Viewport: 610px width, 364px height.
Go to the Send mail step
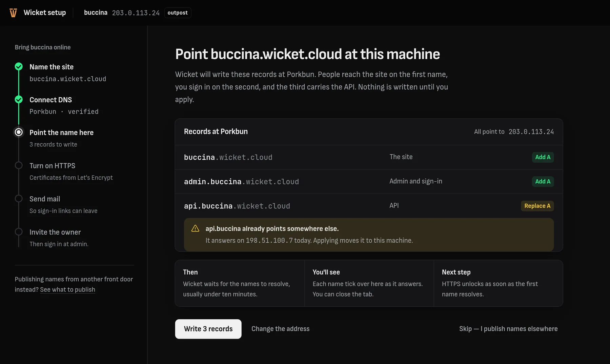coord(45,199)
